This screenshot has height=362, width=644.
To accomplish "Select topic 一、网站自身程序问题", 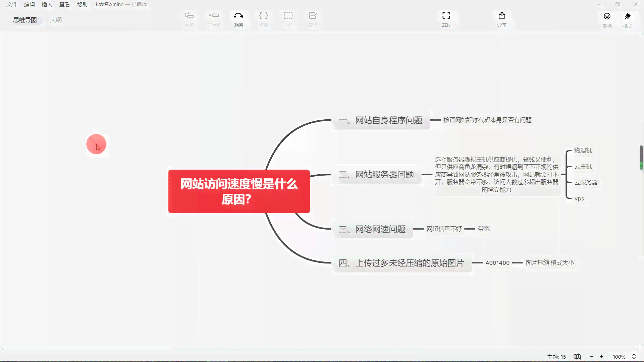I will click(x=380, y=120).
